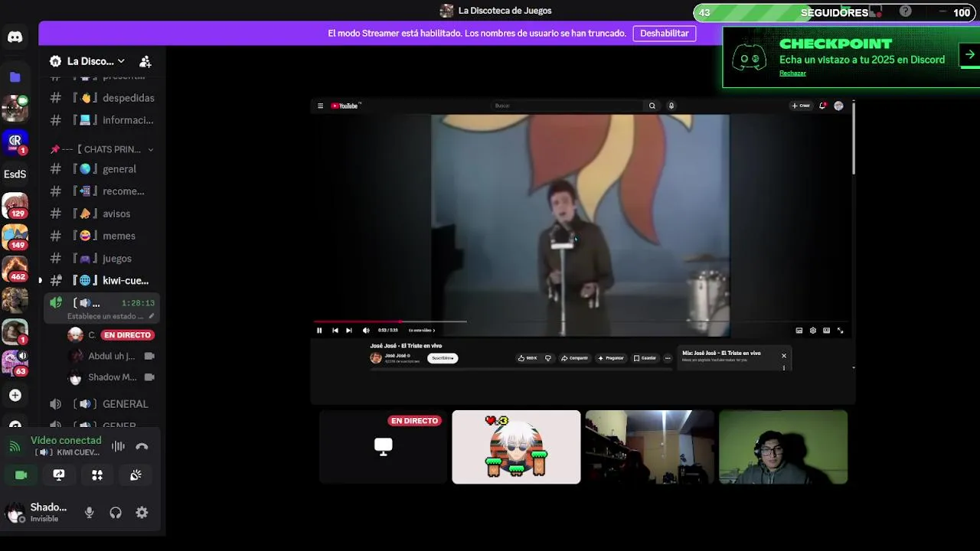Open connection signal quality icon
Screen dimensions: 980x551
15,446
